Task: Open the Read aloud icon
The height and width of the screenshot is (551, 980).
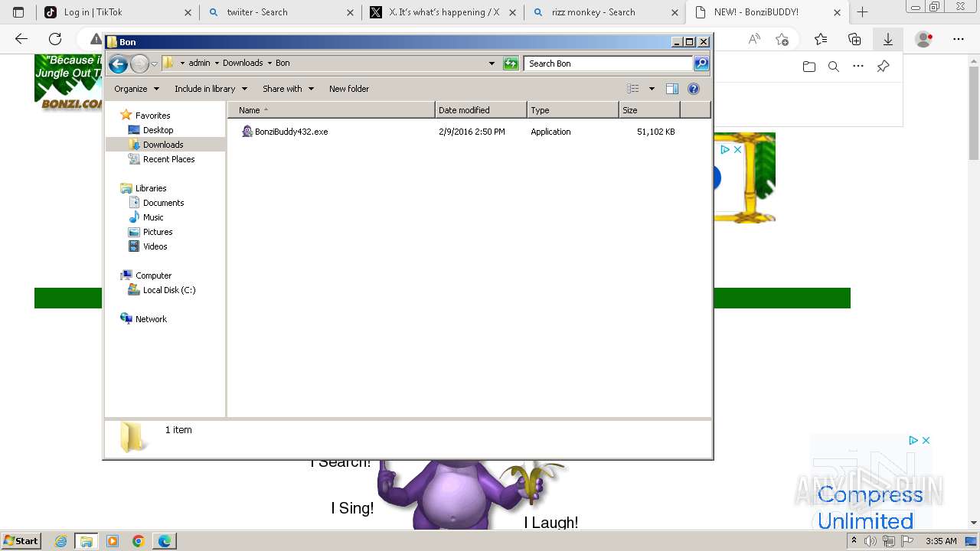Action: (754, 39)
